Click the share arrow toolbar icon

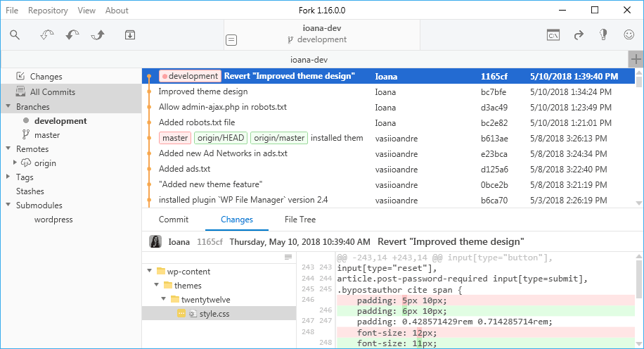point(579,35)
